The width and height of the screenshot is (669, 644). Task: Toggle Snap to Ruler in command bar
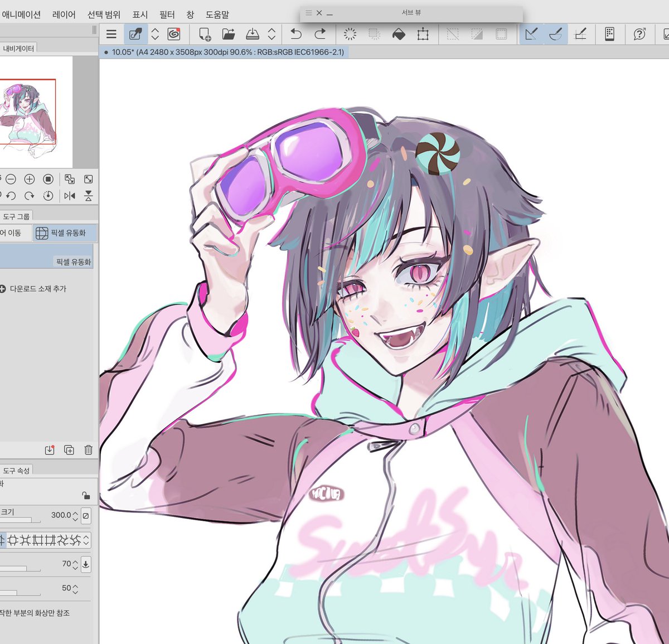pos(531,35)
